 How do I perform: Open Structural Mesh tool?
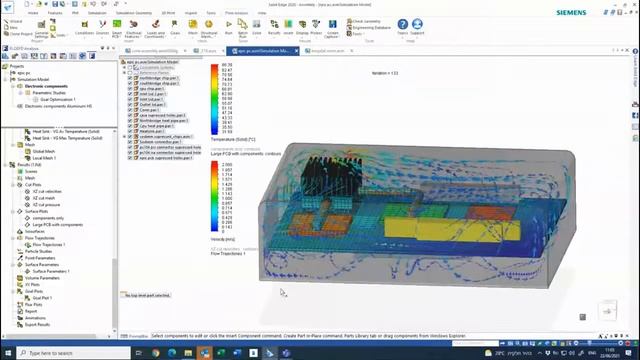(x=209, y=29)
